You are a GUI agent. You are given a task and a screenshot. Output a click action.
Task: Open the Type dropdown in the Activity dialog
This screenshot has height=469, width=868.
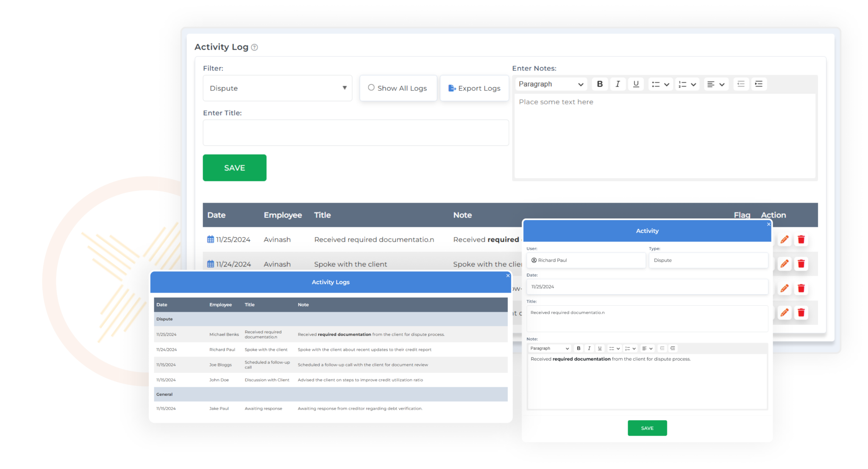708,260
